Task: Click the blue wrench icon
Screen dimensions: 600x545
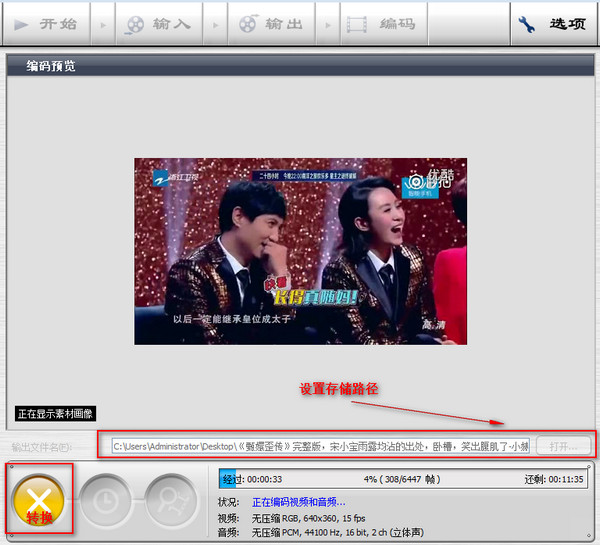Action: tap(527, 25)
